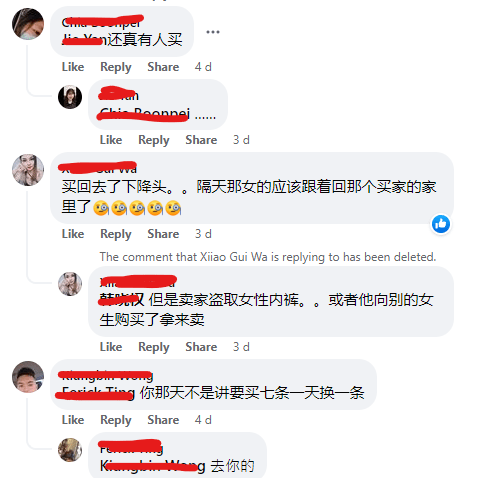The image size is (489, 478).
Task: Reply to the 还真有人买 comment
Action: (116, 67)
